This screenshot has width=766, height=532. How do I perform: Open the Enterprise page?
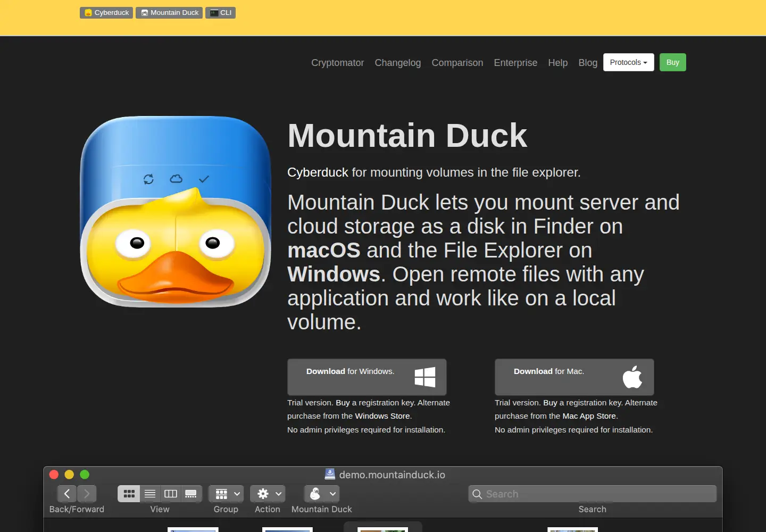(515, 63)
